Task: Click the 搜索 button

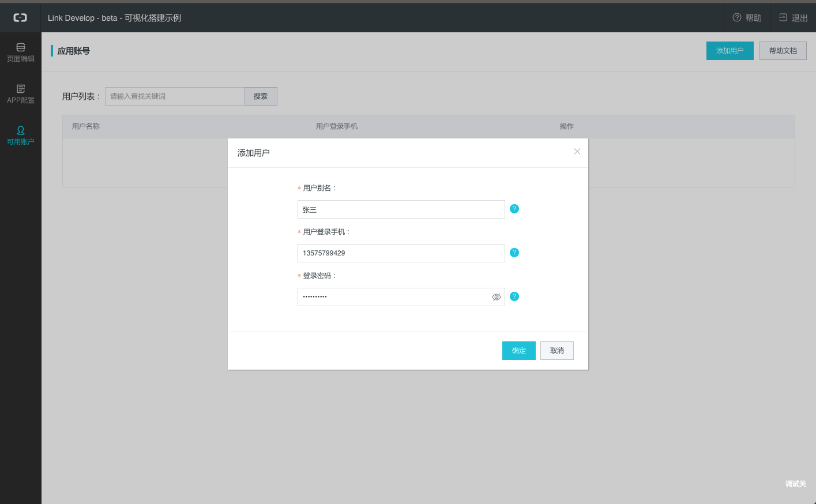Action: [261, 96]
